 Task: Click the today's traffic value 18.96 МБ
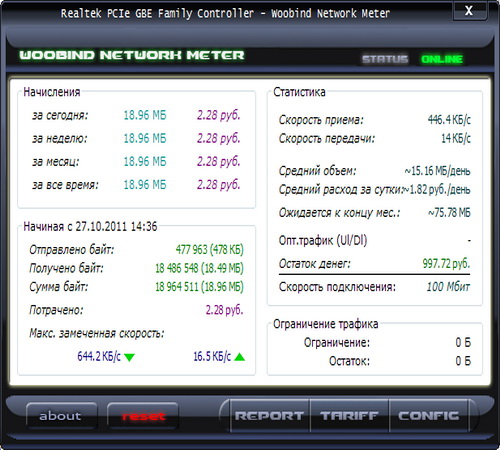coord(145,115)
